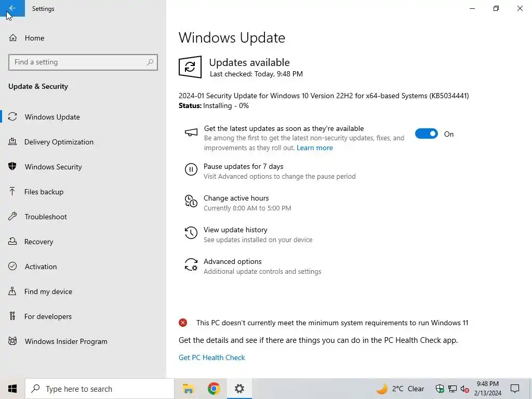
Task: Focus the Find a setting search box
Action: click(83, 62)
